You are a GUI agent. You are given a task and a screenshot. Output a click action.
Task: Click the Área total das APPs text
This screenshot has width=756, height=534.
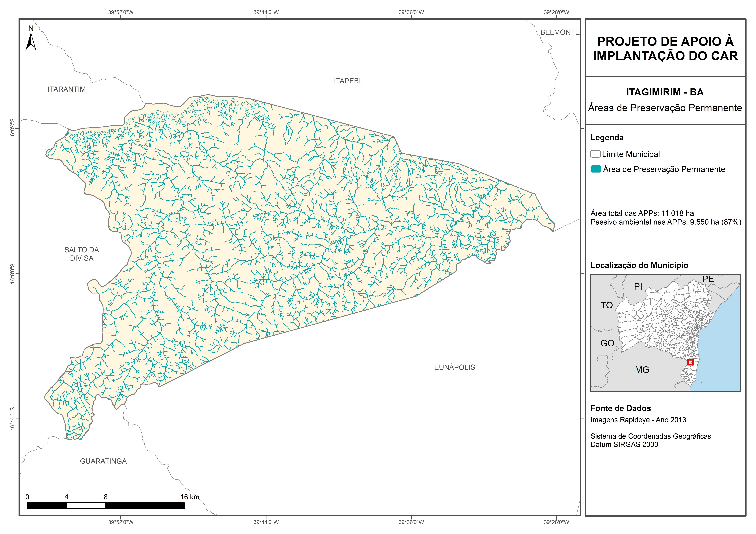click(642, 213)
